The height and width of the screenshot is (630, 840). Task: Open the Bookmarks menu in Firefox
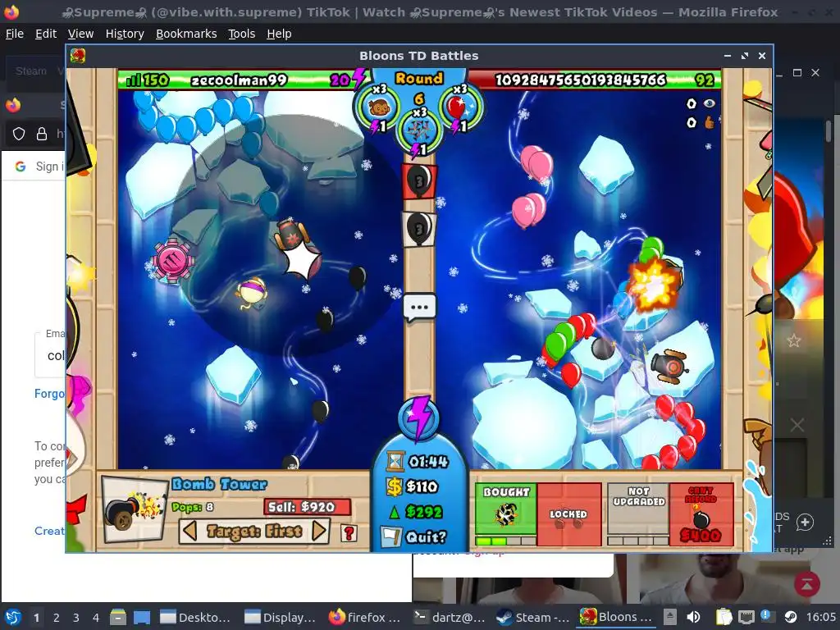[x=186, y=34]
